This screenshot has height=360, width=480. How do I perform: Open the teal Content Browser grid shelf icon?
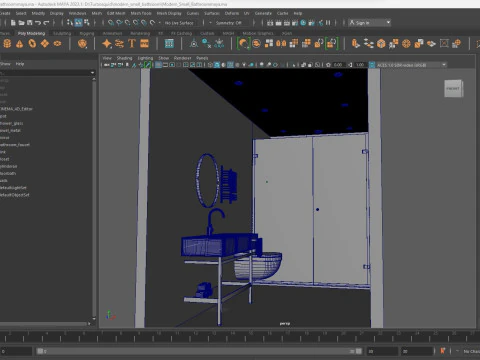169,44
